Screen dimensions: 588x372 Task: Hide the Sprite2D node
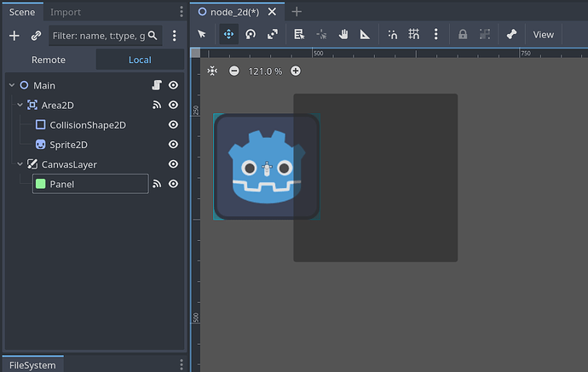coord(173,144)
